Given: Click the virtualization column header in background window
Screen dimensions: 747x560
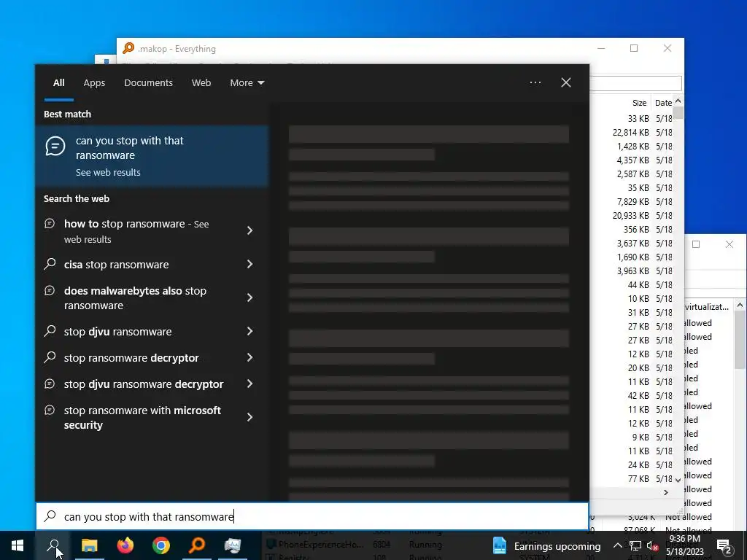Looking at the screenshot, I should 707,307.
